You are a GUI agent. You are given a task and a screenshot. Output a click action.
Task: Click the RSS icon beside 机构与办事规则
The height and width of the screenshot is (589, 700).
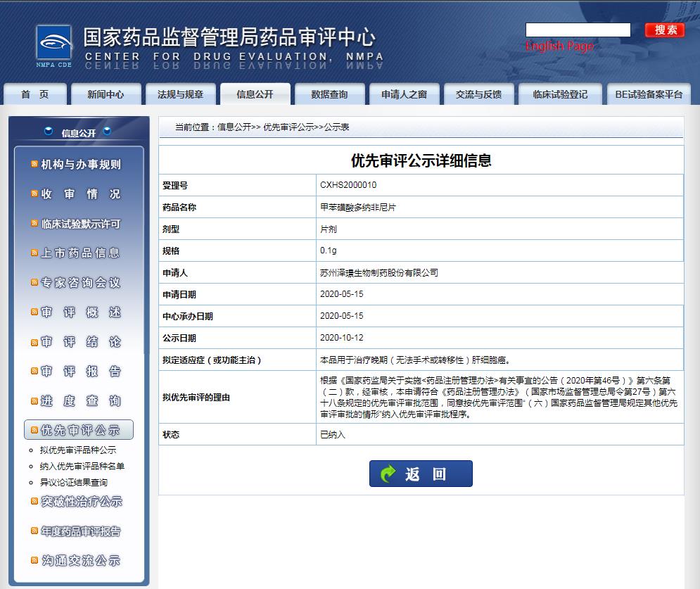[x=34, y=164]
